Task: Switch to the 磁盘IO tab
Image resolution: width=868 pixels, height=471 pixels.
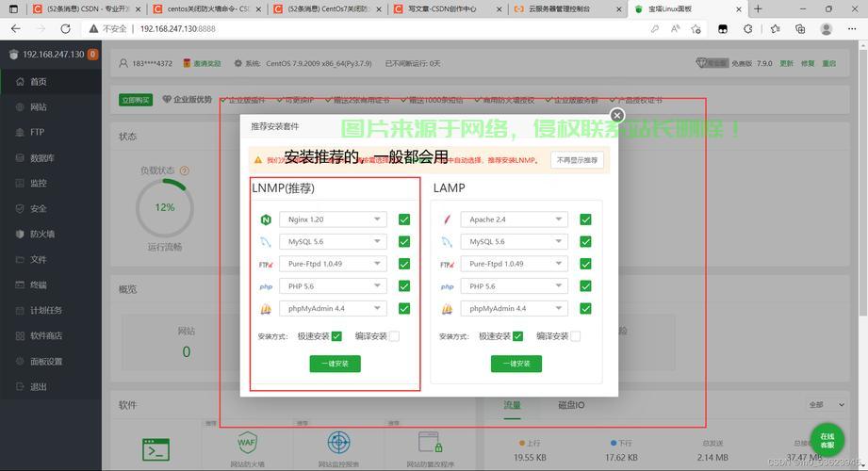Action: pos(571,405)
